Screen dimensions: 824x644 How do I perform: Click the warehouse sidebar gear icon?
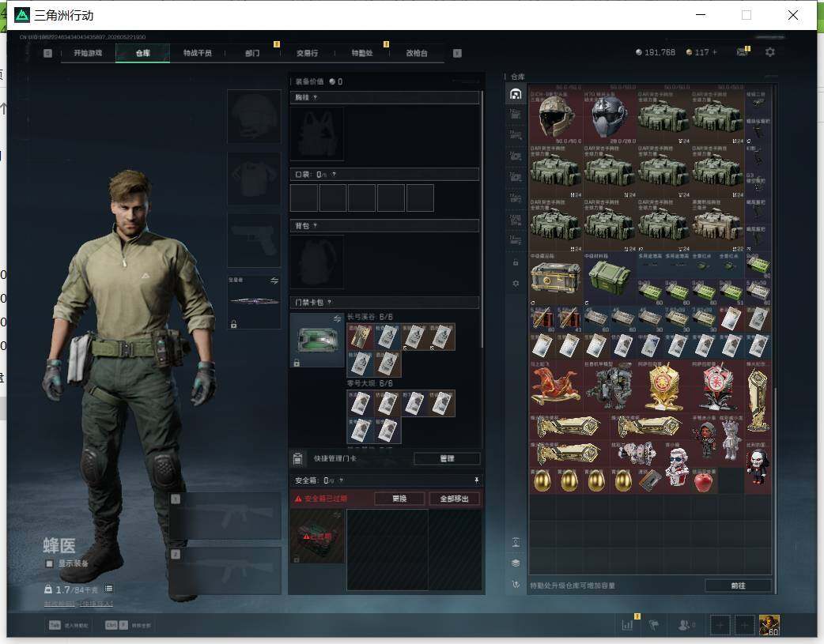[x=516, y=283]
